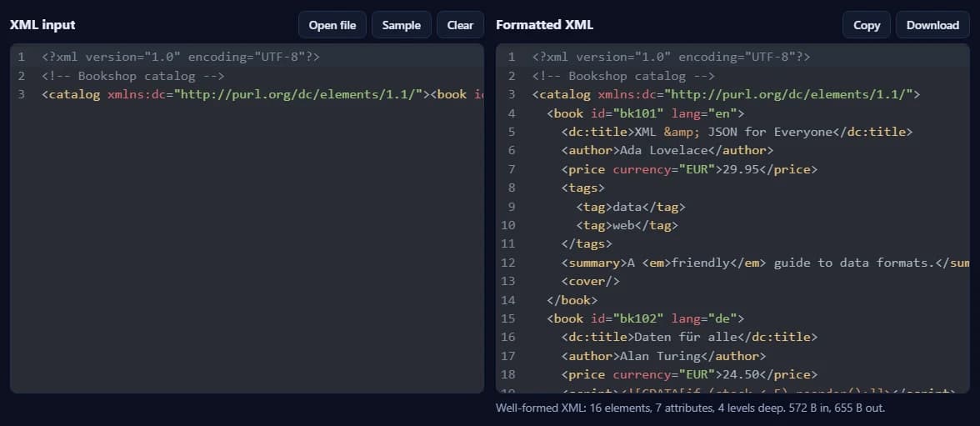Click the XML declaration in input pane
This screenshot has width=980, height=426.
point(181,57)
